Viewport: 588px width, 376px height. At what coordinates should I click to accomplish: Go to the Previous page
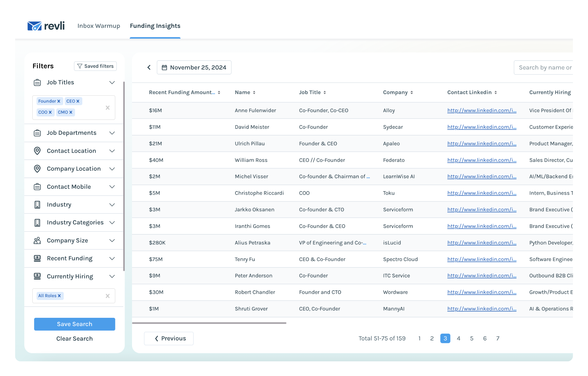coord(169,338)
